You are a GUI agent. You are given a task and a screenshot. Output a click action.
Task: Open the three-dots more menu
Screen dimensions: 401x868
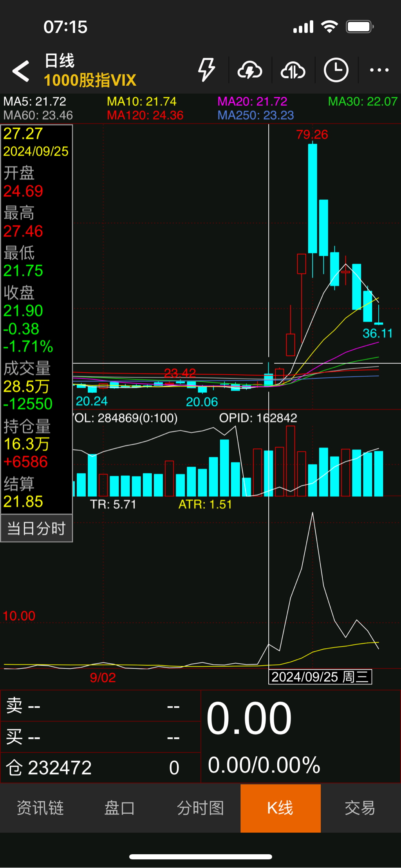(x=379, y=70)
